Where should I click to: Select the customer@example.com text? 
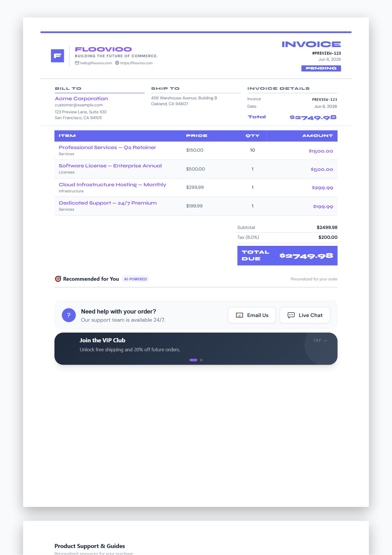click(79, 105)
